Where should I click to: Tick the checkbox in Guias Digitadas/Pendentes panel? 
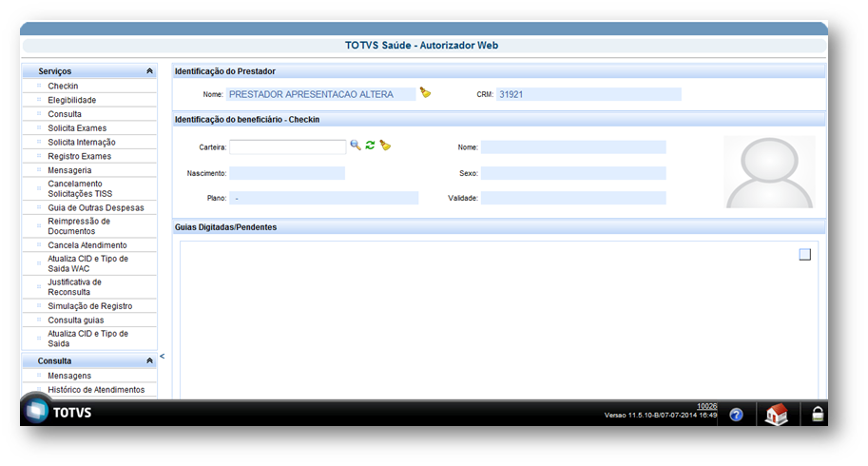[x=805, y=255]
